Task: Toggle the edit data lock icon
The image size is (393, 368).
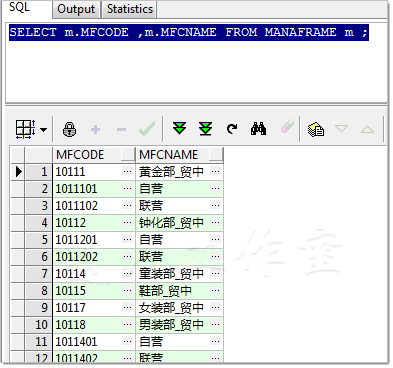Action: pos(69,129)
